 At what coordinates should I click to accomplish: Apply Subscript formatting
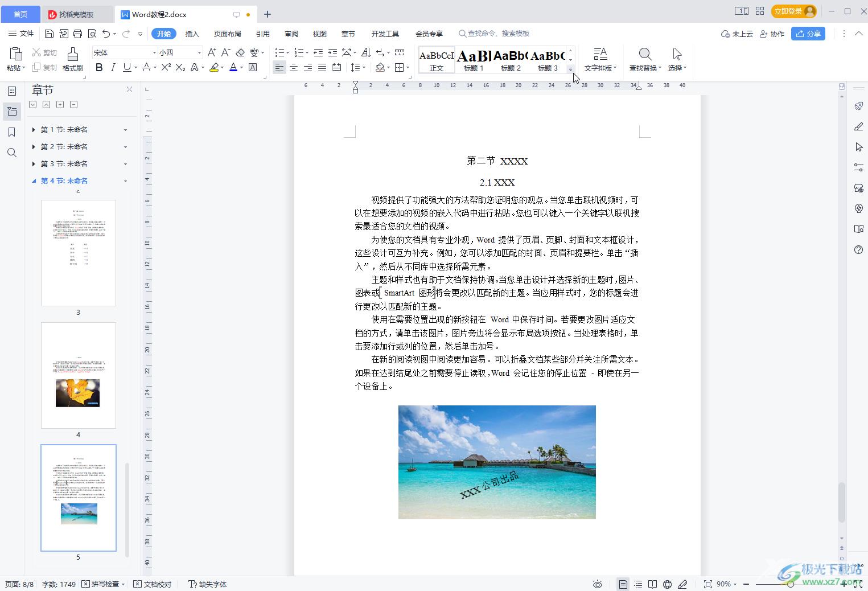coord(180,67)
